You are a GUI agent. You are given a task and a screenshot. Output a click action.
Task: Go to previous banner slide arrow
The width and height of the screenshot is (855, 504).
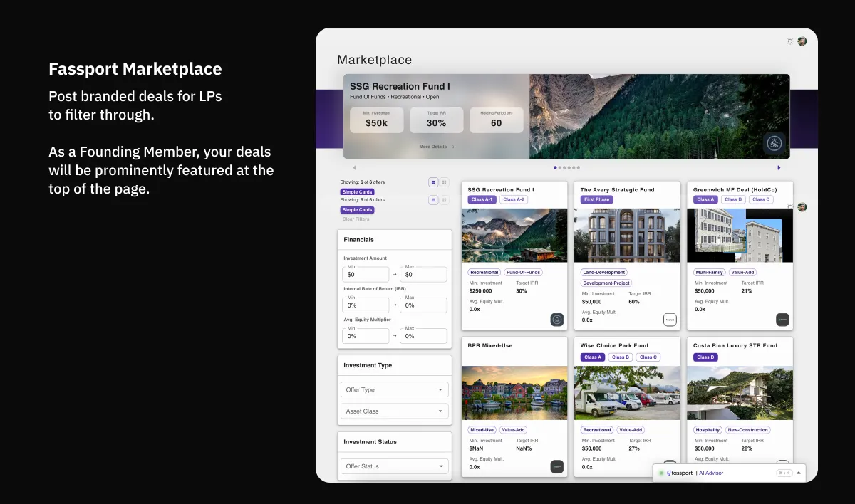click(354, 168)
